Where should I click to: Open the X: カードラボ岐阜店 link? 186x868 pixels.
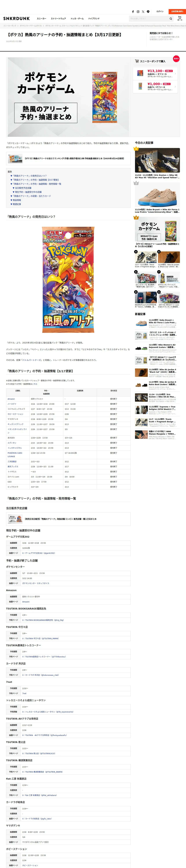tap(37, 819)
